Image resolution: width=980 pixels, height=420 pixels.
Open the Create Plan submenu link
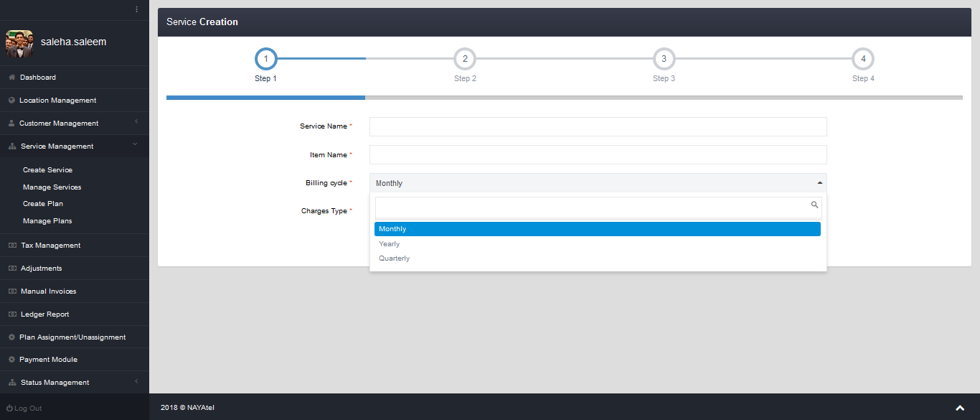pyautogui.click(x=43, y=204)
